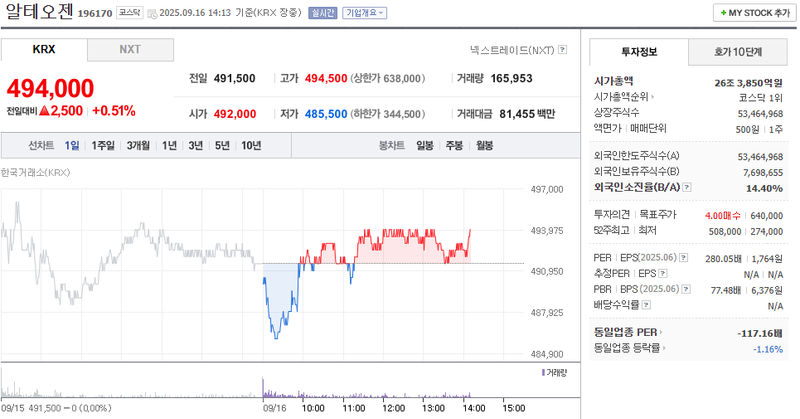
Task: Click the 시가 value 492,000
Action: tap(235, 114)
